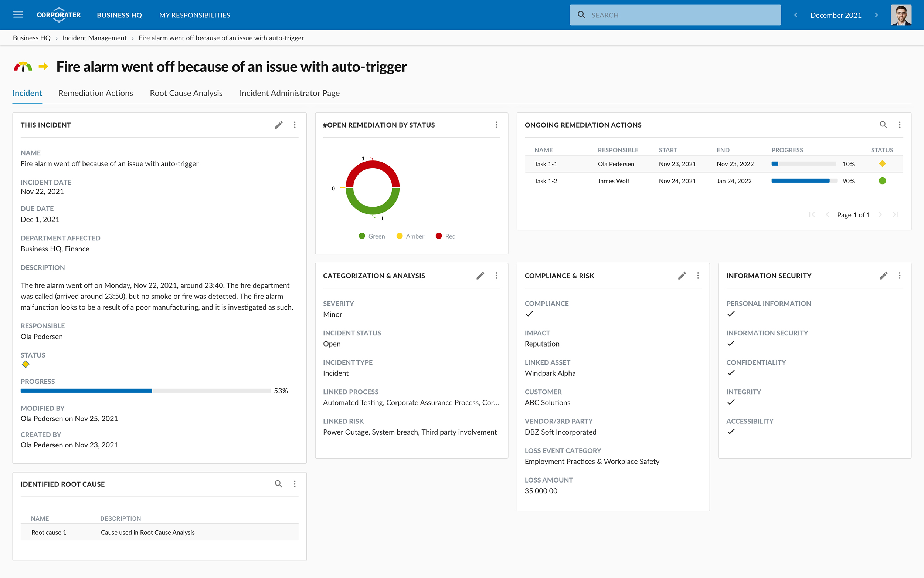Open three-dot menu in Ongoing Remediation Actions

(x=900, y=125)
